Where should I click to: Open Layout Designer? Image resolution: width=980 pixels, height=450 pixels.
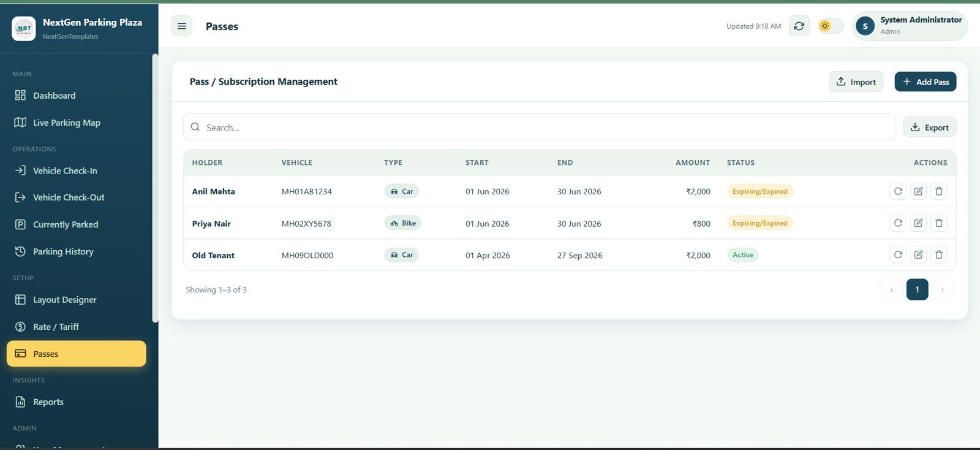[x=77, y=300]
